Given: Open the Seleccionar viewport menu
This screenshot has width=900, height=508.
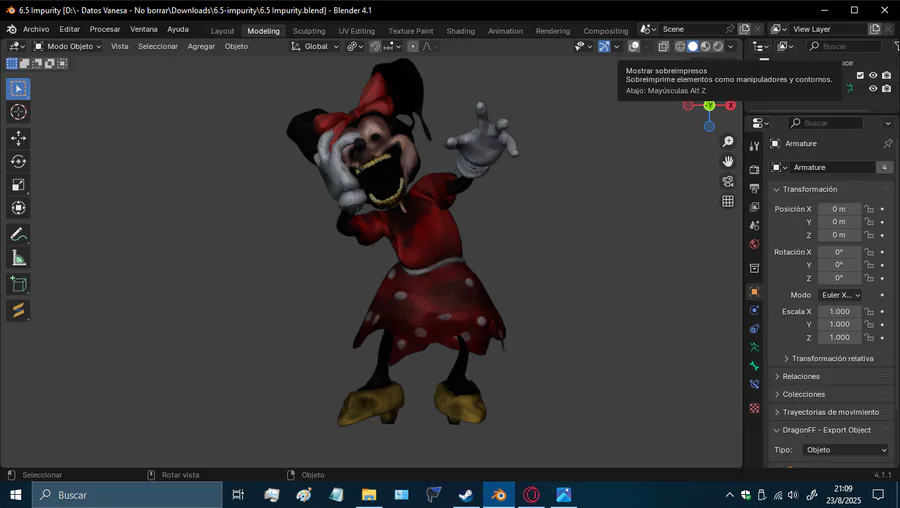Looking at the screenshot, I should 158,46.
